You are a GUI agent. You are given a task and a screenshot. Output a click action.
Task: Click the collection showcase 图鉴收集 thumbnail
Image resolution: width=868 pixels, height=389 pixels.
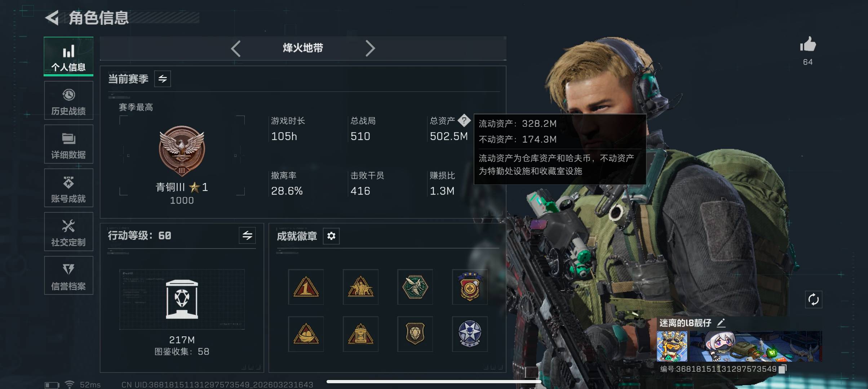tap(182, 299)
